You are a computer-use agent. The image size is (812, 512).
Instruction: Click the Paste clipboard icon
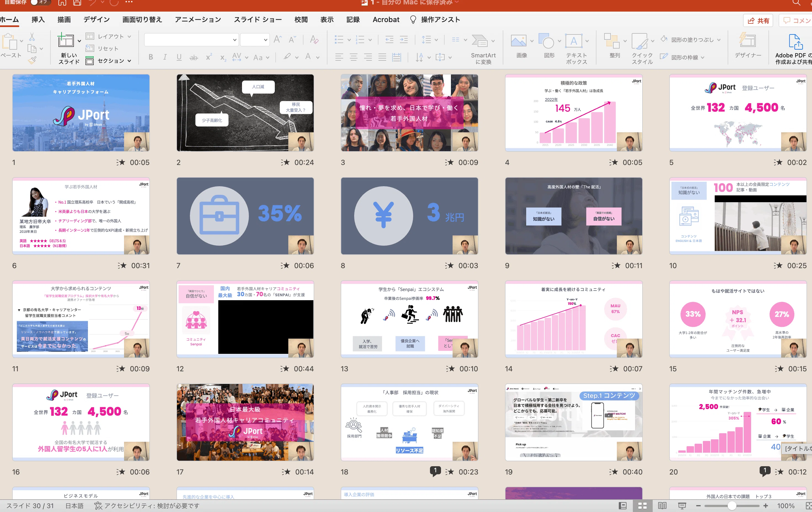point(9,42)
